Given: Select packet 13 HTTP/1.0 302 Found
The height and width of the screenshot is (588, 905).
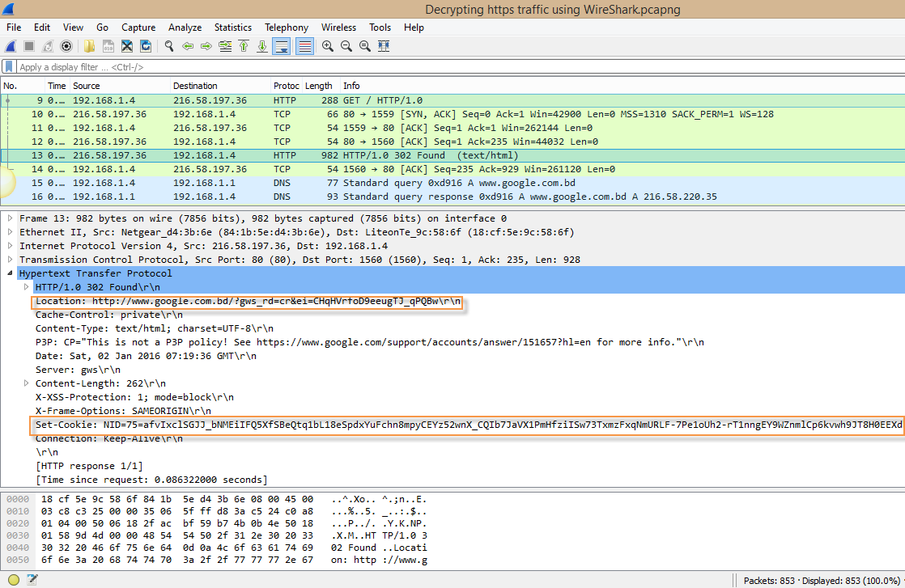Looking at the screenshot, I should coord(452,155).
